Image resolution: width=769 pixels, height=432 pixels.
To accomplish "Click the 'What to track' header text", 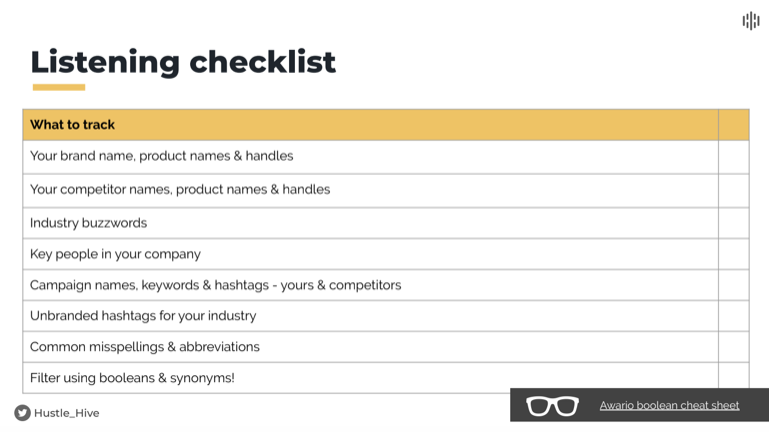I will click(x=72, y=125).
